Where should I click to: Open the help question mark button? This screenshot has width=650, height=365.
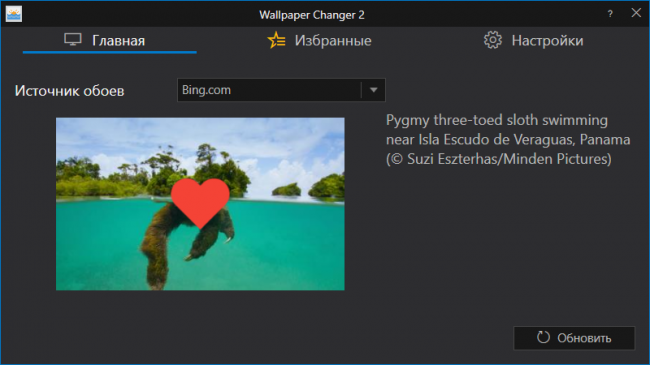(610, 14)
